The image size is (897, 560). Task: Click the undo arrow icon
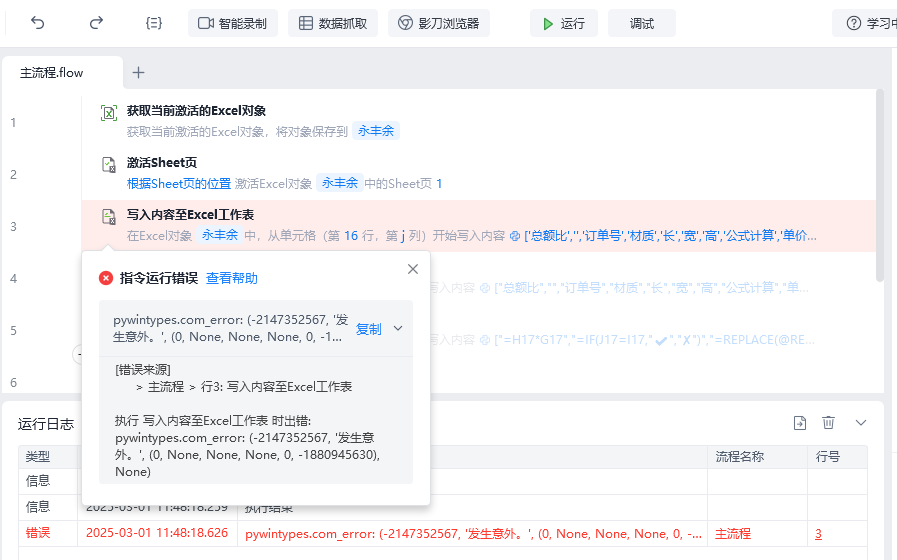38,23
